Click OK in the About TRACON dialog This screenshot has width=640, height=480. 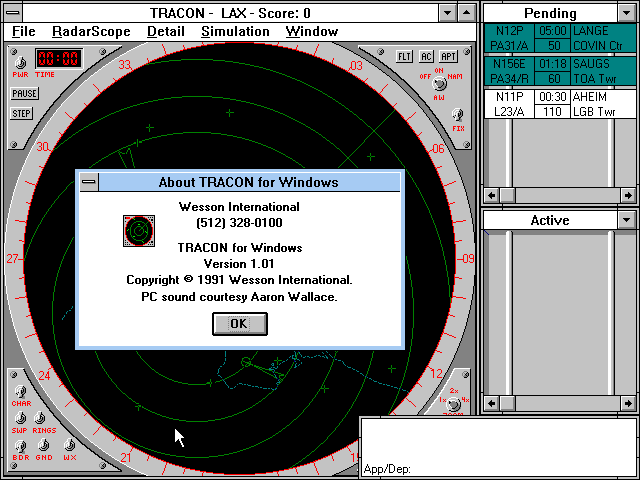tap(240, 324)
